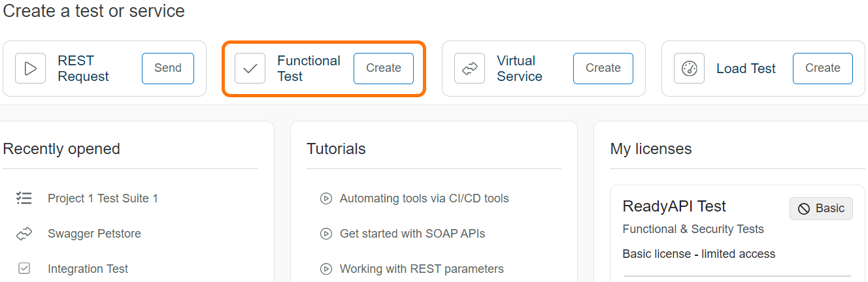
Task: Send a REST Request
Action: [x=168, y=69]
